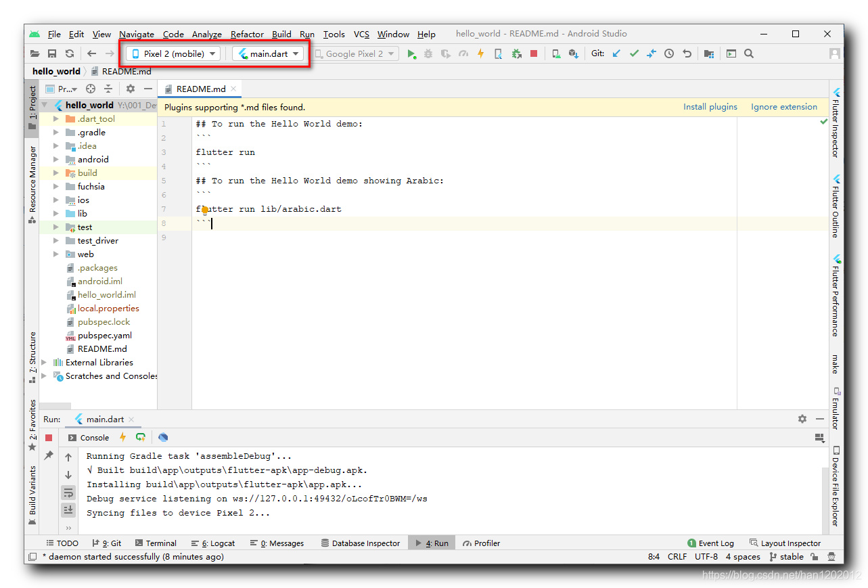This screenshot has width=868, height=588.
Task: Update project with Git blue arrow icon
Action: coord(616,53)
